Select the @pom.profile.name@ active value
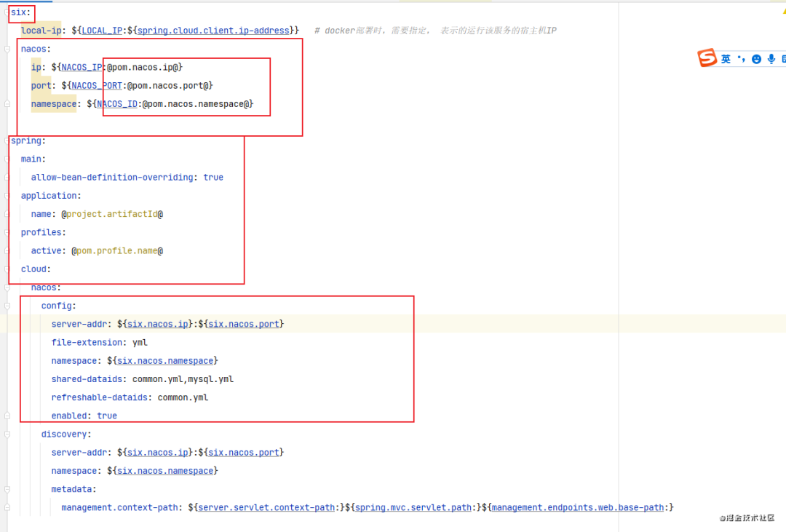 pos(117,250)
